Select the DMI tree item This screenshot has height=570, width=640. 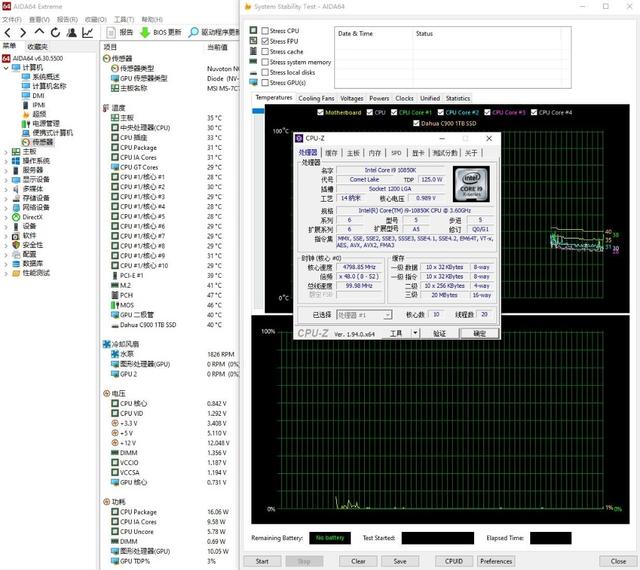click(x=38, y=96)
